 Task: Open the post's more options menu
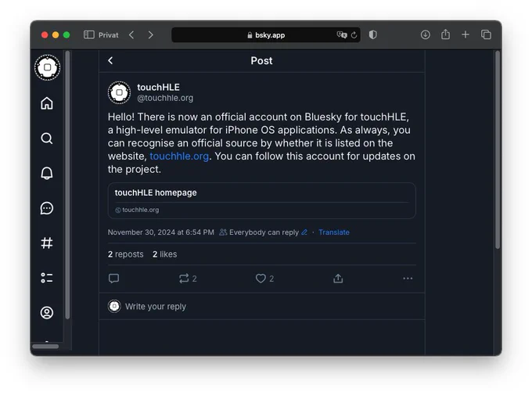point(408,279)
